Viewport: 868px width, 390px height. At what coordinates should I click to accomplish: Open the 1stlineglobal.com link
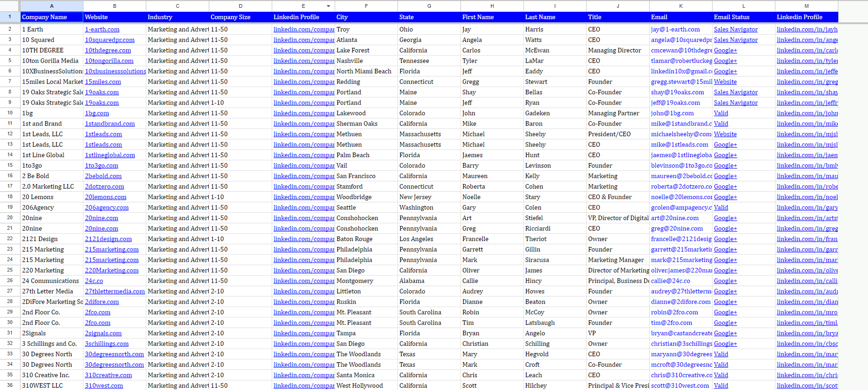pos(110,155)
